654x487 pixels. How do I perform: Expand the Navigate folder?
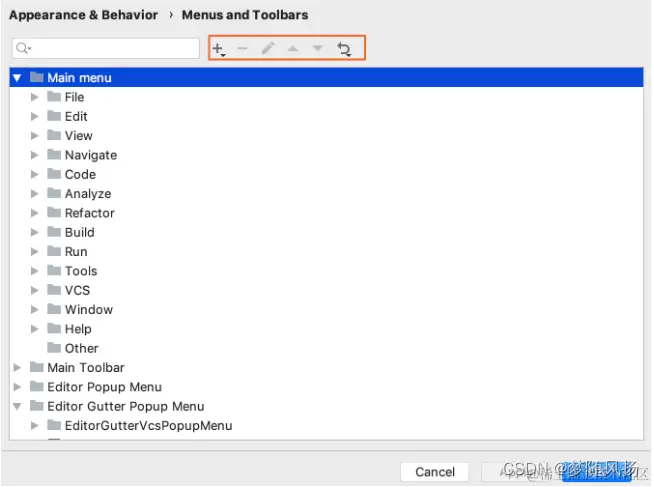point(34,155)
